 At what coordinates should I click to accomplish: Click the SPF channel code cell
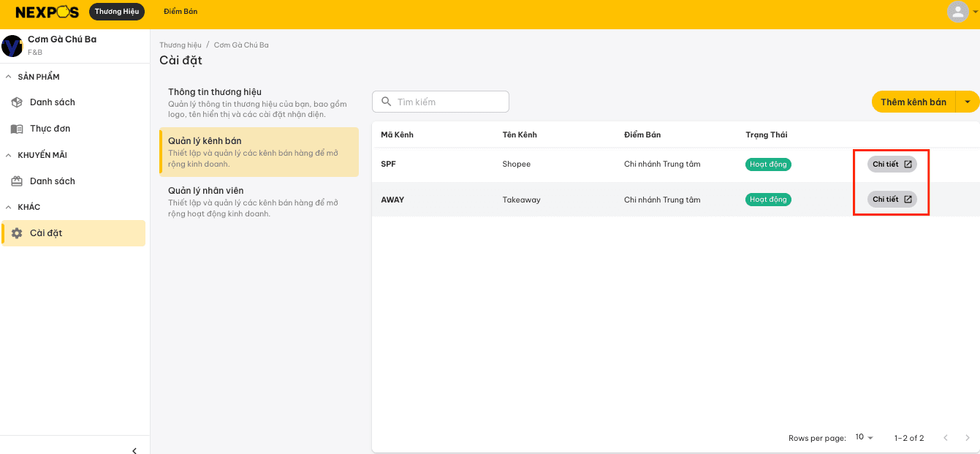point(388,164)
